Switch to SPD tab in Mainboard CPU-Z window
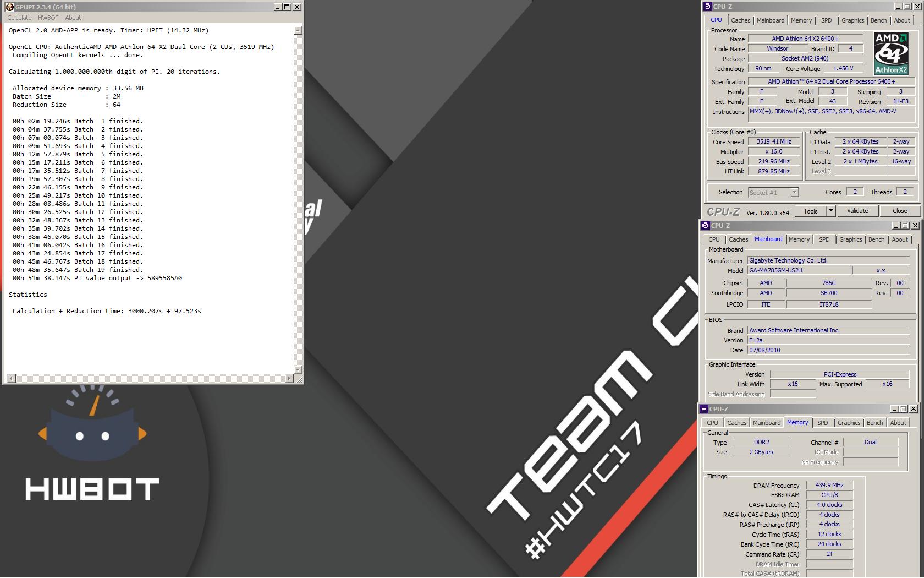This screenshot has width=924, height=578. (x=824, y=239)
